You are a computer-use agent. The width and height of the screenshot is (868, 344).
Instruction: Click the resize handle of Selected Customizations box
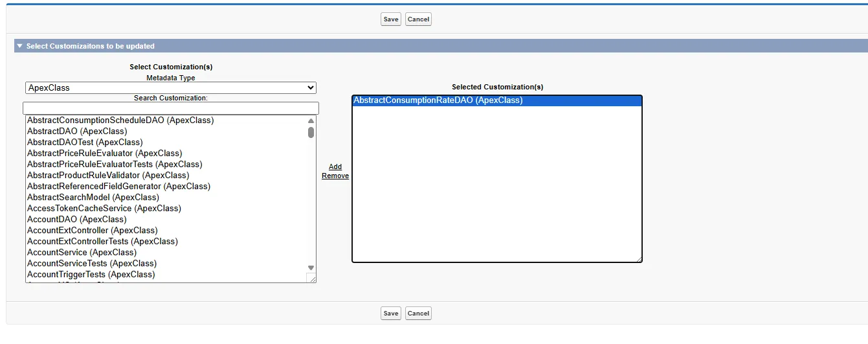coord(638,258)
